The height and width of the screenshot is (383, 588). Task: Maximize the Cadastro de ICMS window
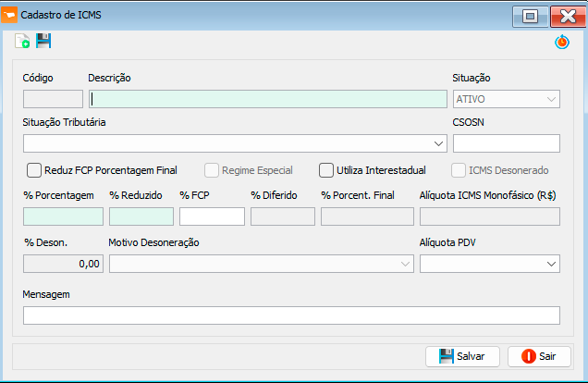coord(531,16)
